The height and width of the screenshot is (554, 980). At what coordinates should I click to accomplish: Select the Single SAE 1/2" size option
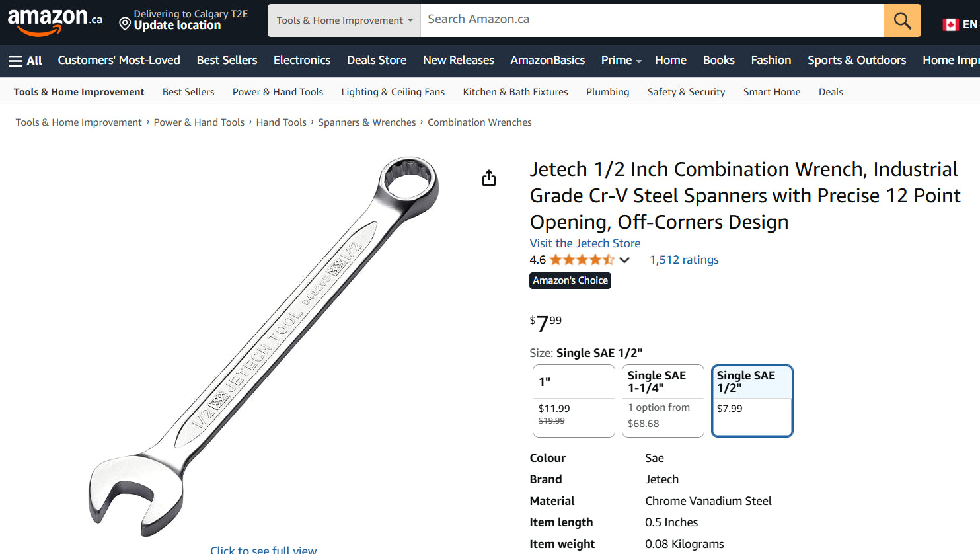tap(752, 401)
